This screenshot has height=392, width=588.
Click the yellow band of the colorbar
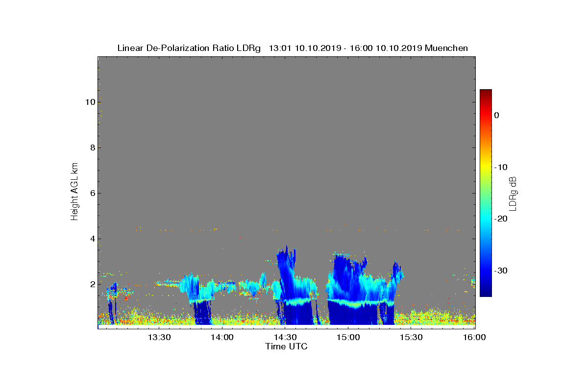(486, 167)
